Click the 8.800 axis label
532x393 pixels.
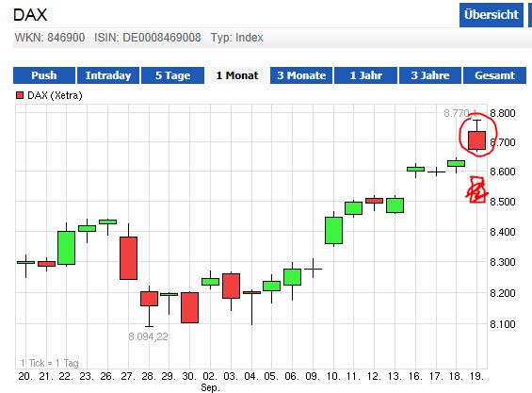click(x=503, y=113)
